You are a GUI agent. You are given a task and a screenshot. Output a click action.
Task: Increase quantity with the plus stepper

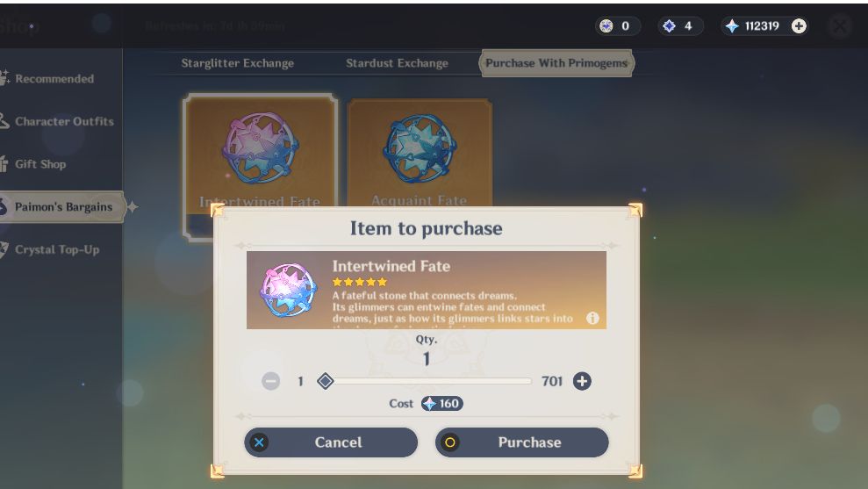582,381
